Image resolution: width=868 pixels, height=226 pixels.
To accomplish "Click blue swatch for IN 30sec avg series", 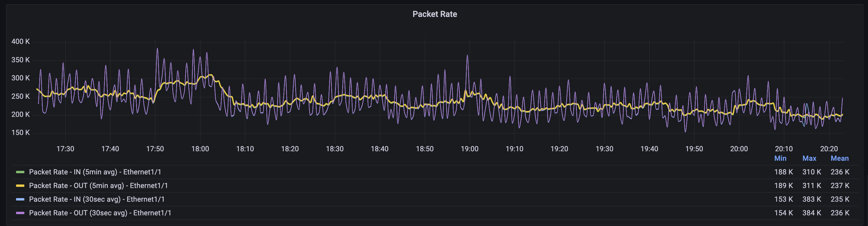I will (20, 199).
